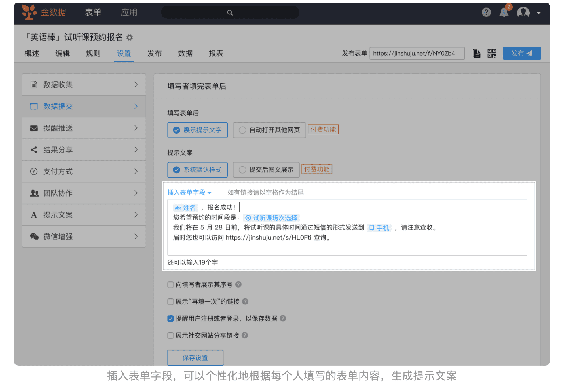Select 展示提示文字 option
This screenshot has width=575, height=392.
[x=197, y=130]
